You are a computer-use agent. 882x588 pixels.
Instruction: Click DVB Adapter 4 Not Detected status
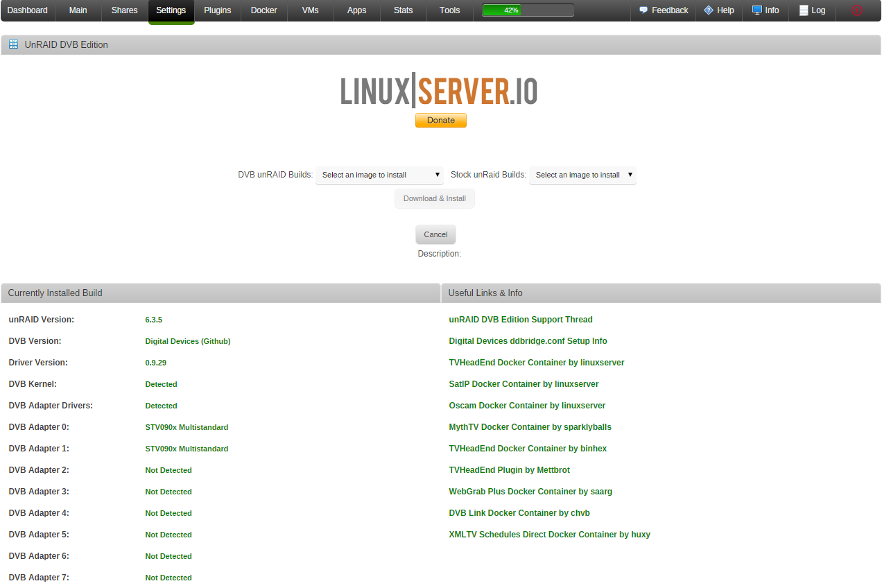(168, 514)
